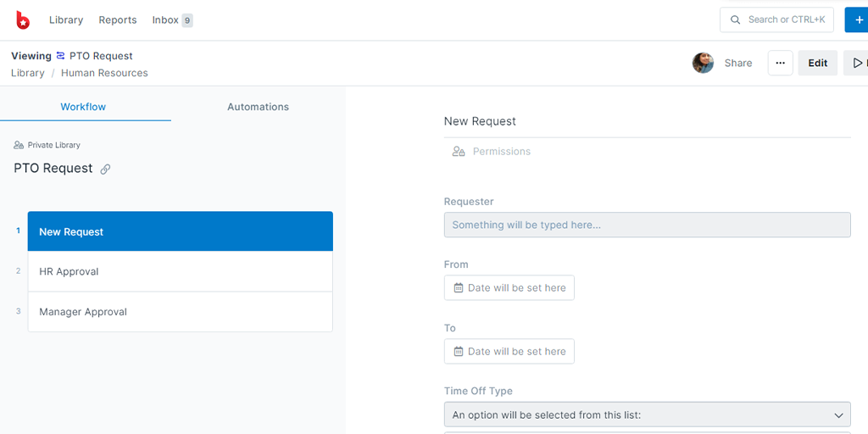The width and height of the screenshot is (868, 434).
Task: Click the Requester text field
Action: point(647,225)
